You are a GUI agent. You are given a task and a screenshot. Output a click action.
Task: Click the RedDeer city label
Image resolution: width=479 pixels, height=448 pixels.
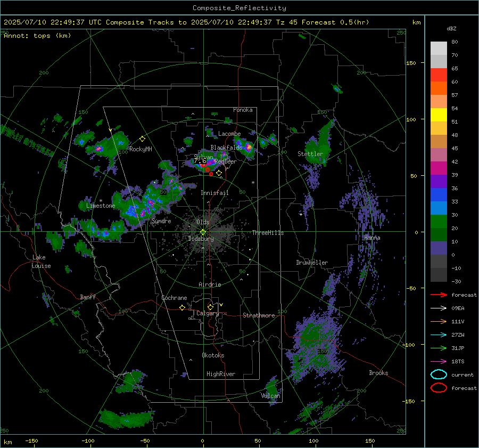point(226,161)
